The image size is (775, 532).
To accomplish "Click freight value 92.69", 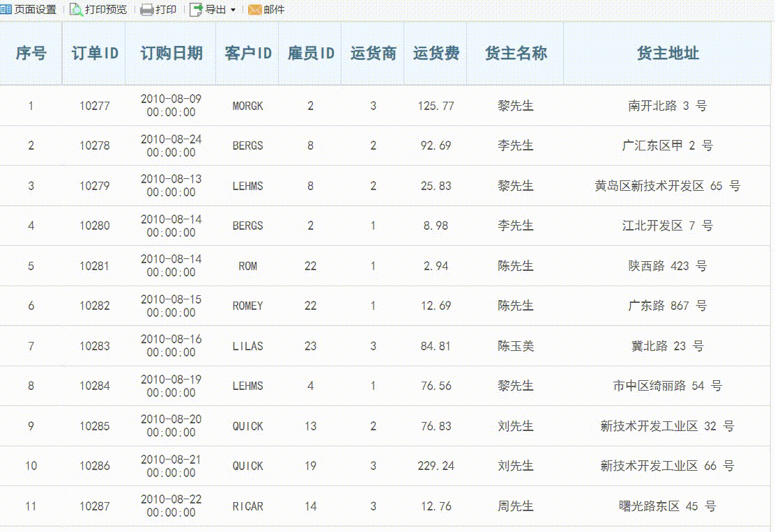I will coord(436,146).
